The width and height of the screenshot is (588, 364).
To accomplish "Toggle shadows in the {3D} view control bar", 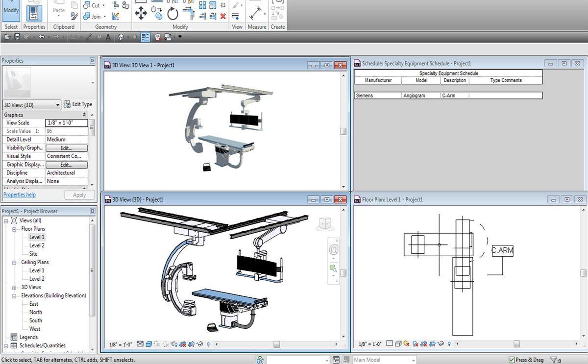I will coord(158,344).
